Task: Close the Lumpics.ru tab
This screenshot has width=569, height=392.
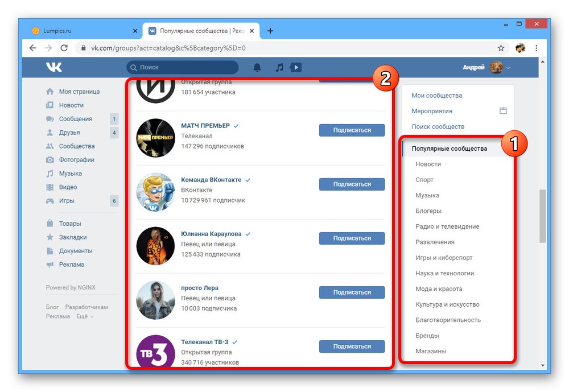Action: pyautogui.click(x=135, y=31)
